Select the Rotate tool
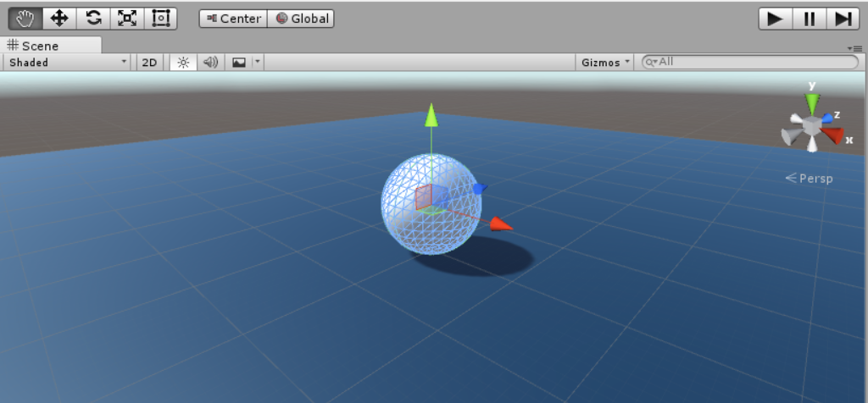The height and width of the screenshot is (403, 868). [x=93, y=19]
